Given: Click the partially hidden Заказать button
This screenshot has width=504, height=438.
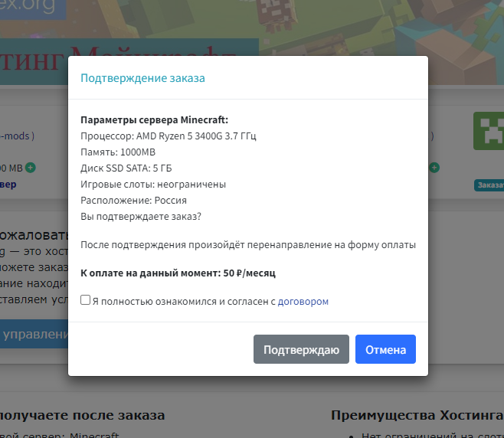Looking at the screenshot, I should [489, 185].
